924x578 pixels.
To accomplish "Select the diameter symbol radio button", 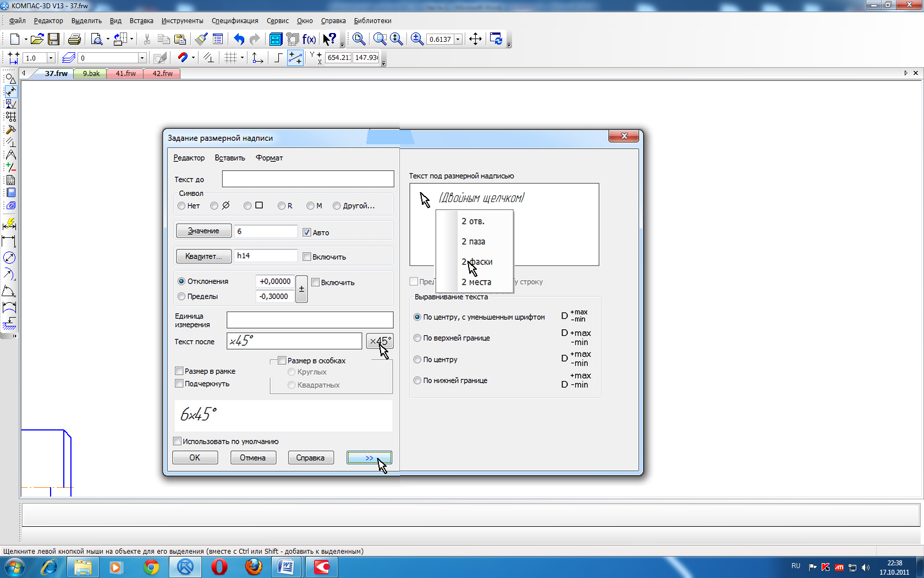I will [x=215, y=206].
